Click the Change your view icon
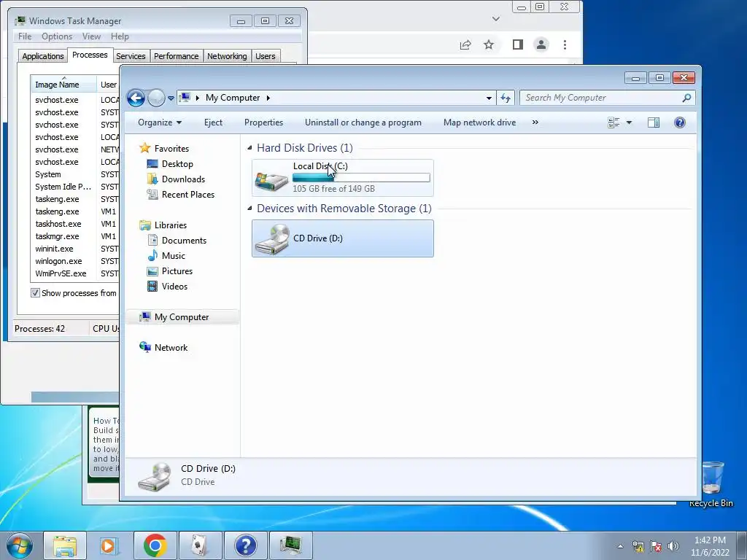This screenshot has height=560, width=747. [614, 122]
